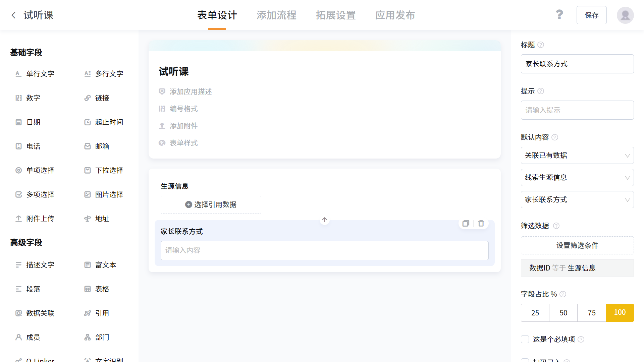This screenshot has width=644, height=362.
Task: Expand the 关联已有数据 dropdown
Action: (x=577, y=156)
